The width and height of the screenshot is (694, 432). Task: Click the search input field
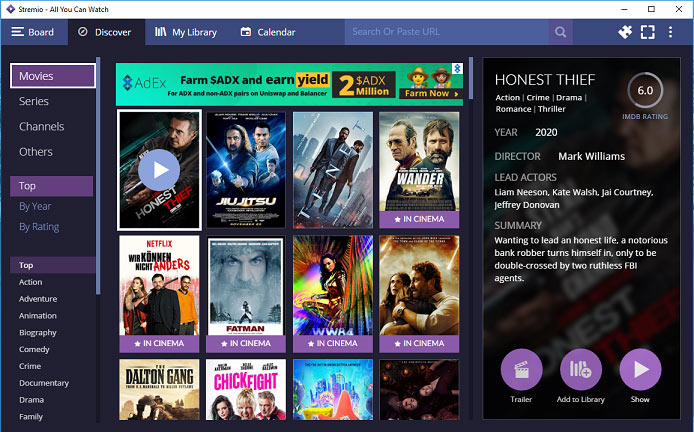tap(447, 32)
